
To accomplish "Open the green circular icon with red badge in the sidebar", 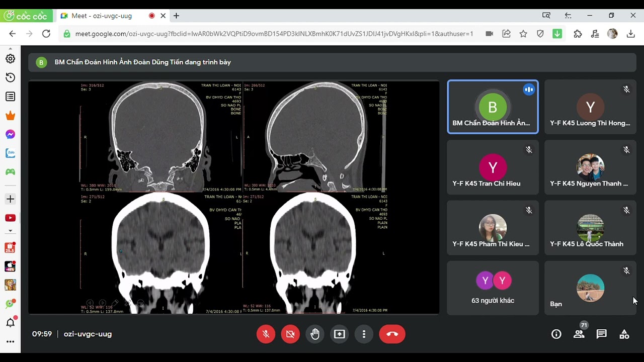I will pyautogui.click(x=10, y=304).
